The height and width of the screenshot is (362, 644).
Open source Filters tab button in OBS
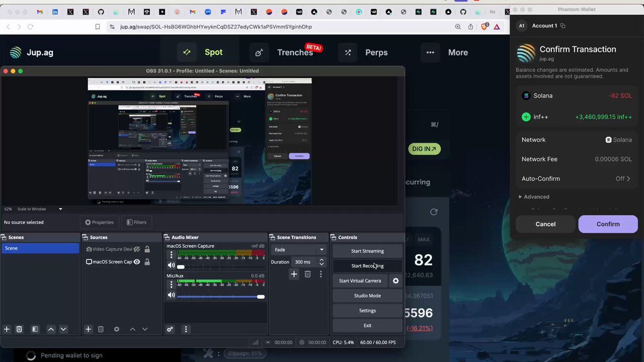(x=136, y=222)
